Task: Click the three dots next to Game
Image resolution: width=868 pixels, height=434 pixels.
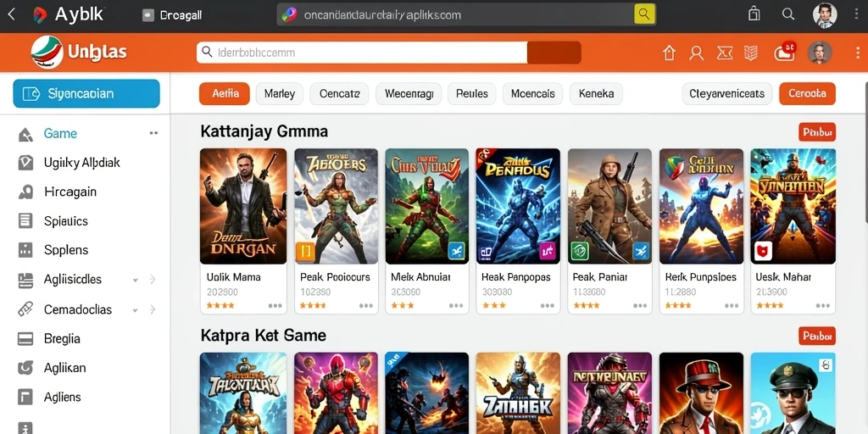Action: tap(153, 133)
